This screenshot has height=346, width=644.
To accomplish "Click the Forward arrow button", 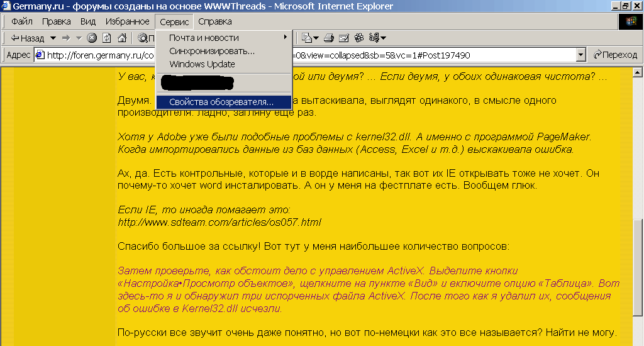I will (x=65, y=38).
